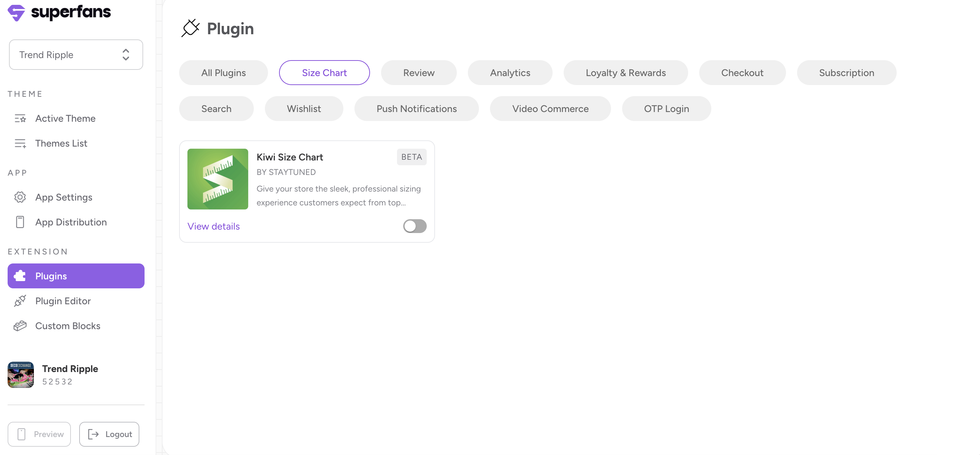
Task: Click the Custom Blocks brick icon
Action: [x=20, y=326]
